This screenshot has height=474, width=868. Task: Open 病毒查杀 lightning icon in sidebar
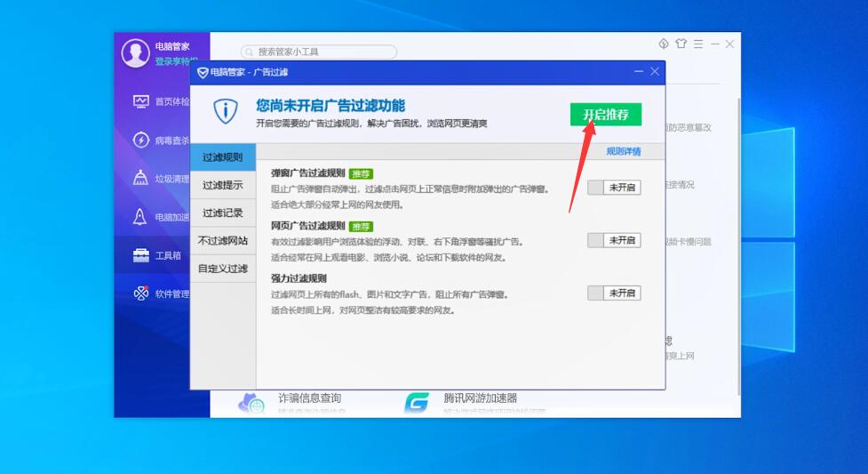[140, 140]
